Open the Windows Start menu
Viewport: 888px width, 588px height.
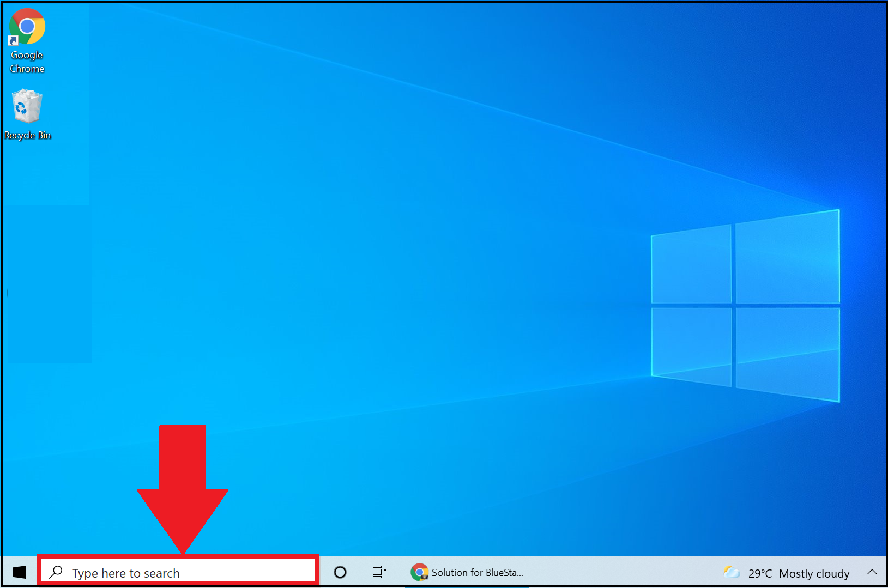click(20, 572)
